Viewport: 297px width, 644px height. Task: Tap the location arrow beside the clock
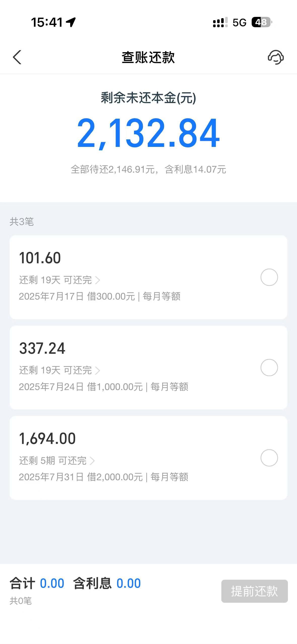click(71, 22)
